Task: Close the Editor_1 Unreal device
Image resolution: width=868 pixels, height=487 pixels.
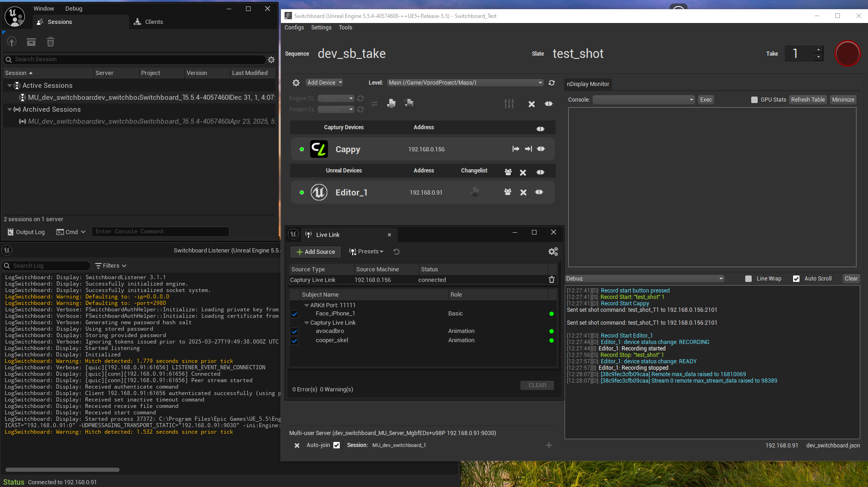Action: point(523,193)
